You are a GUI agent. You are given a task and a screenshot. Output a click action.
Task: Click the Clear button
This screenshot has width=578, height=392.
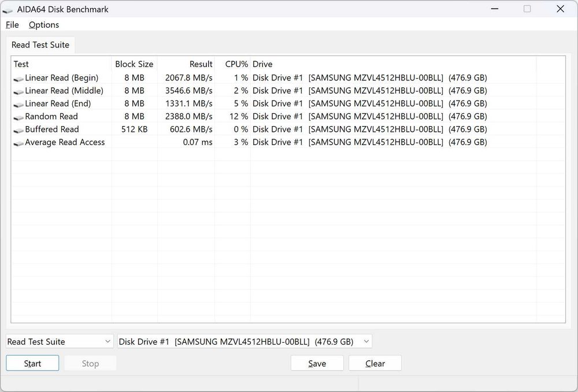[x=375, y=363]
